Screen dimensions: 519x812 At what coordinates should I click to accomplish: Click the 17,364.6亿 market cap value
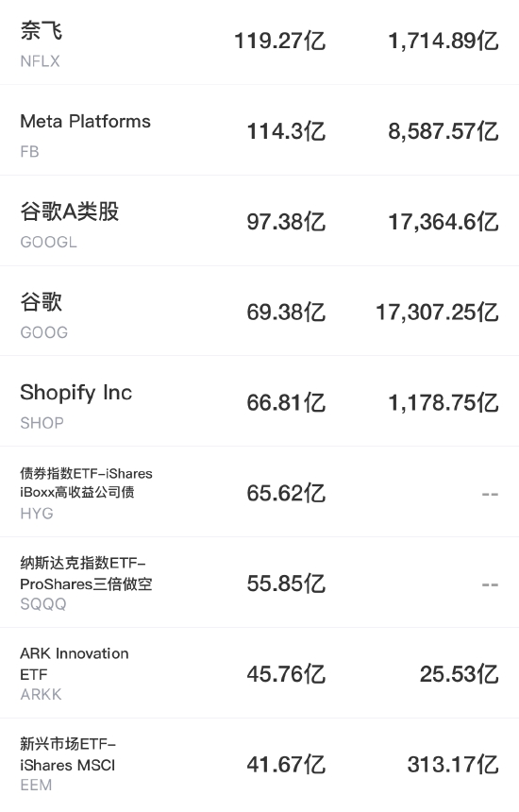[444, 222]
